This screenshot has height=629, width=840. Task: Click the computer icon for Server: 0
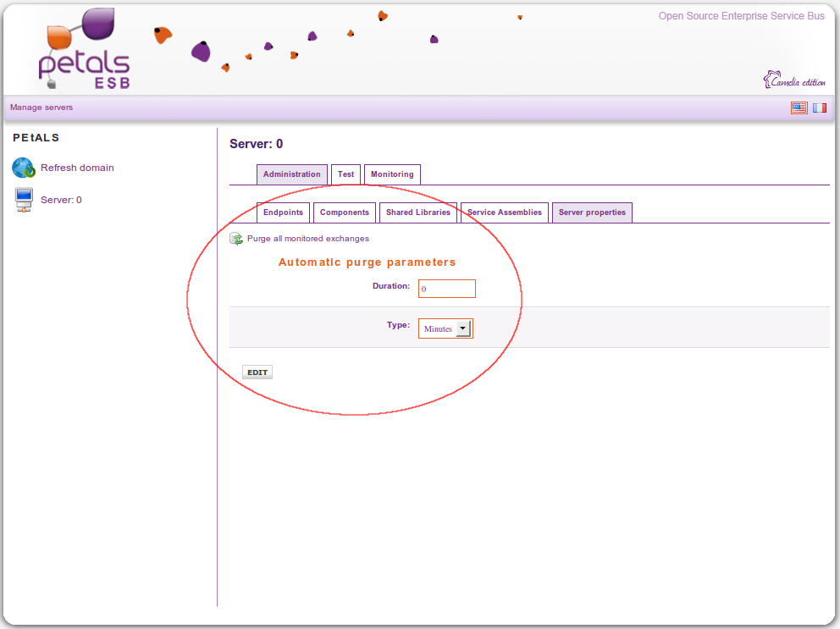(x=24, y=201)
